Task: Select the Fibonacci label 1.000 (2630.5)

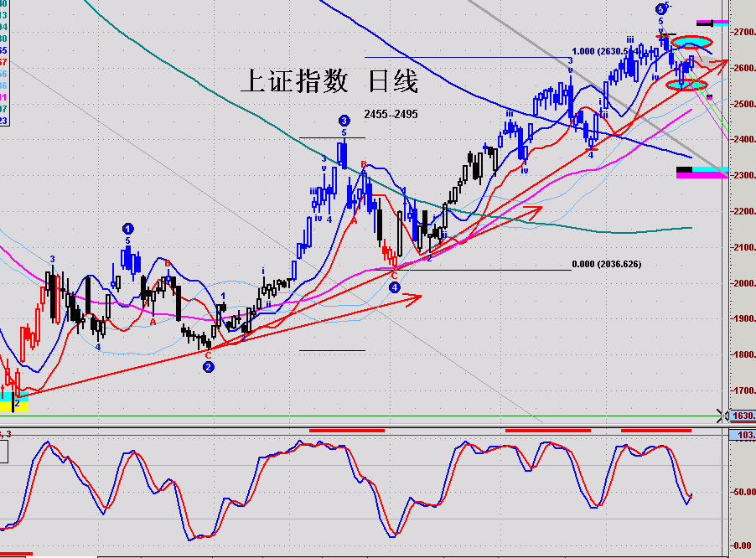Action: coord(606,52)
